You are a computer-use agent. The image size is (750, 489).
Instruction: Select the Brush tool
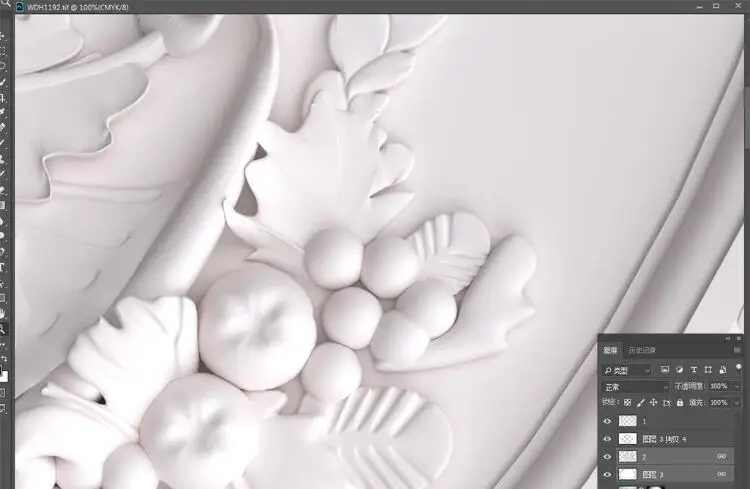(2, 143)
